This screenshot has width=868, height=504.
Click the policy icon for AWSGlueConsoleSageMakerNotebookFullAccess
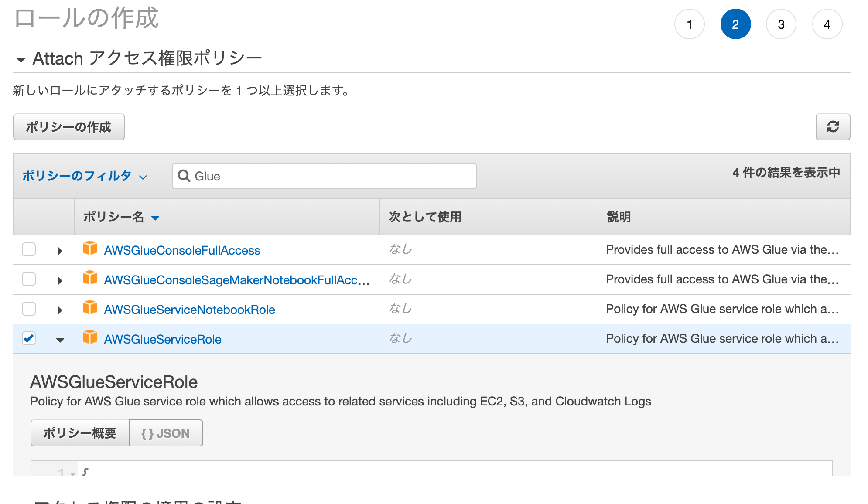pyautogui.click(x=90, y=278)
